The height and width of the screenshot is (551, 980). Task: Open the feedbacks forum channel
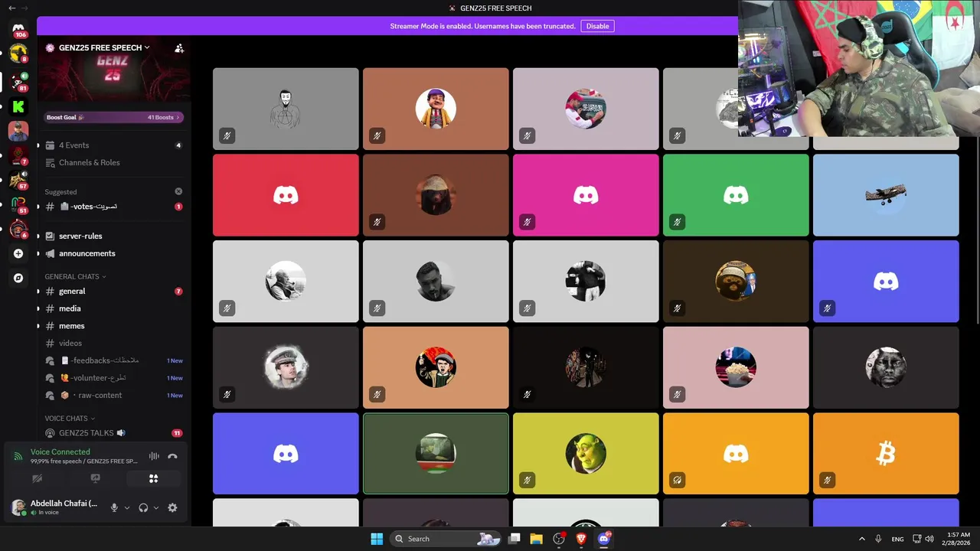click(x=113, y=360)
